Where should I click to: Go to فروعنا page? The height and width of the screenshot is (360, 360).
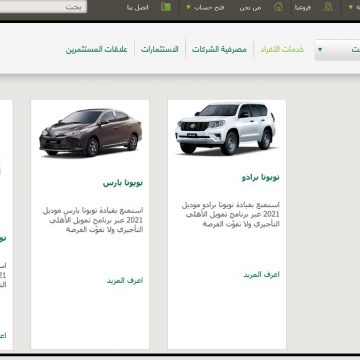pyautogui.click(x=303, y=8)
